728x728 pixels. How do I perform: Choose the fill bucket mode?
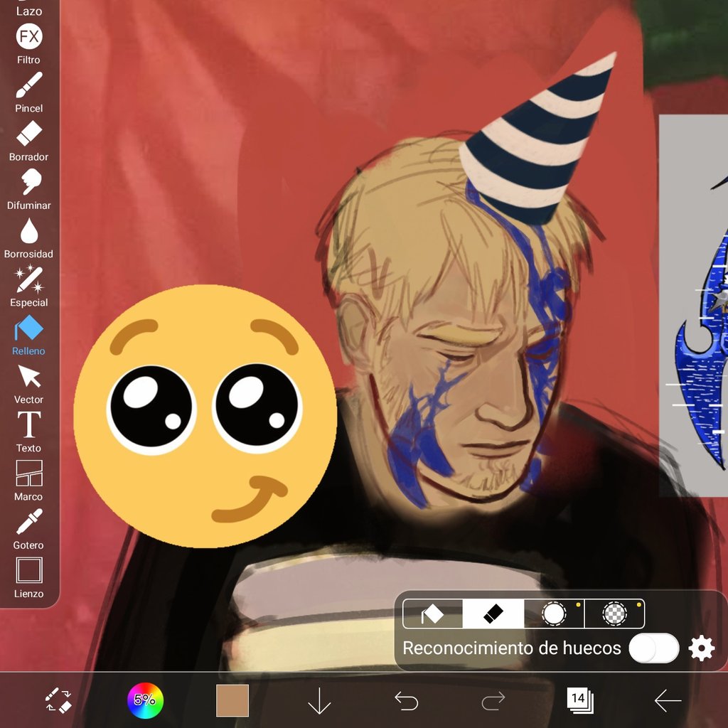pos(433,614)
